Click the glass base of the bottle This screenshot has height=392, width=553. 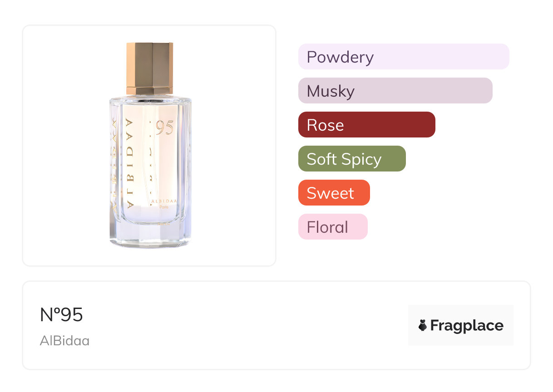point(150,234)
